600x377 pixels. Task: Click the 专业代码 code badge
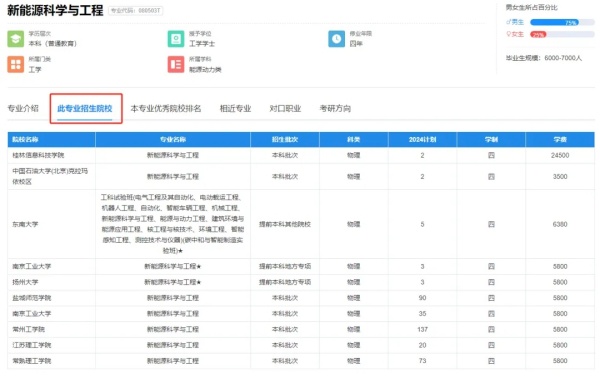pyautogui.click(x=135, y=11)
